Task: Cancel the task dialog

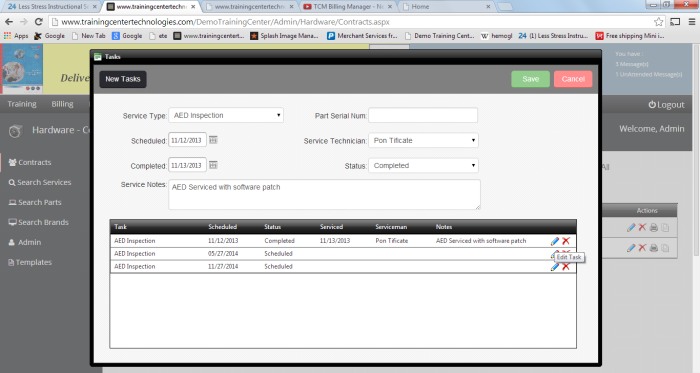Action: [x=573, y=79]
